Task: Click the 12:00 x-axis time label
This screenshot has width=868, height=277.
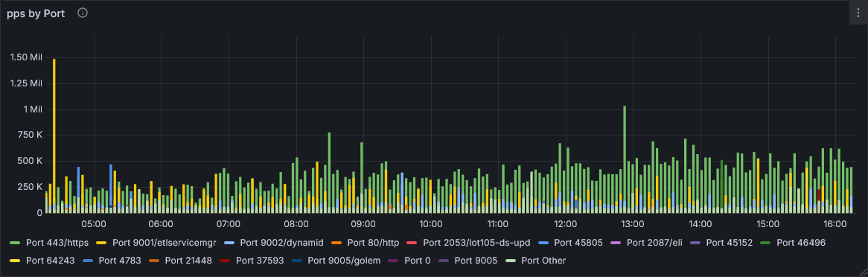Action: point(565,224)
